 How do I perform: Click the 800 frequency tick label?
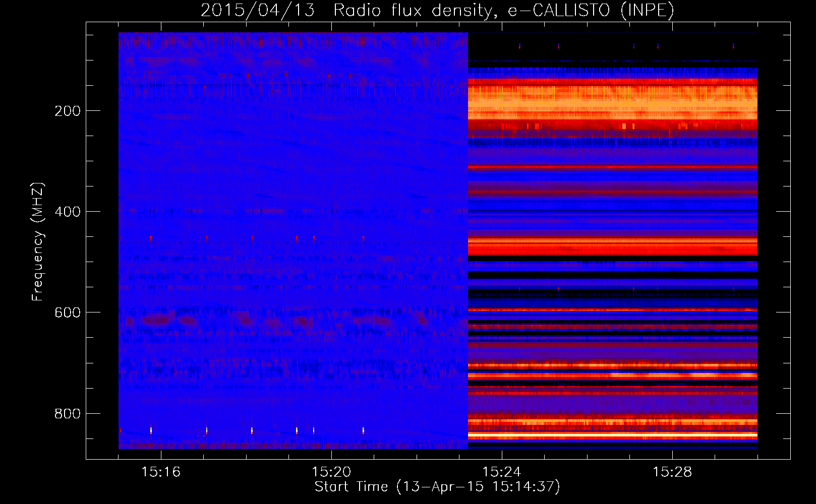[68, 414]
